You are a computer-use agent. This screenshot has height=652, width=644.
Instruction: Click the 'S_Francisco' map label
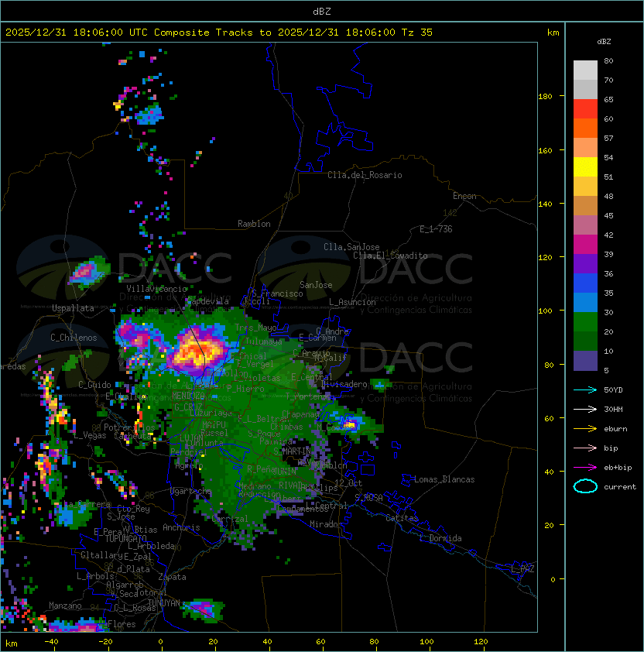tap(277, 293)
